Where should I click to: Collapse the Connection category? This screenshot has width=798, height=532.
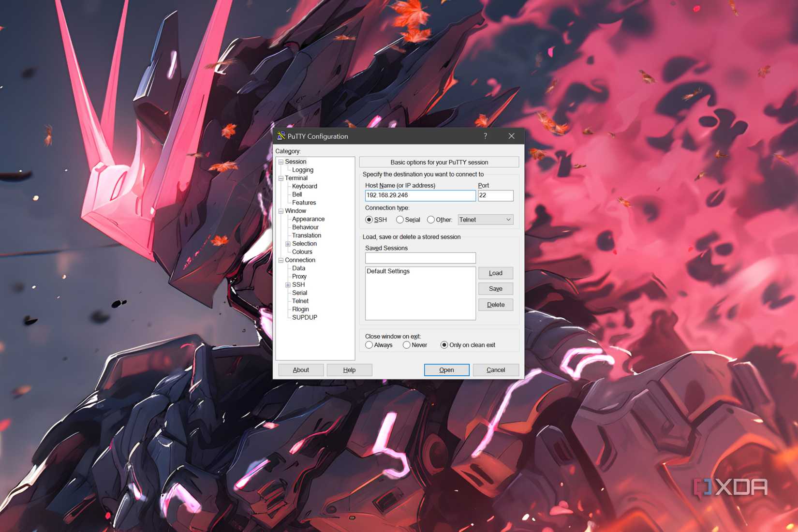281,260
